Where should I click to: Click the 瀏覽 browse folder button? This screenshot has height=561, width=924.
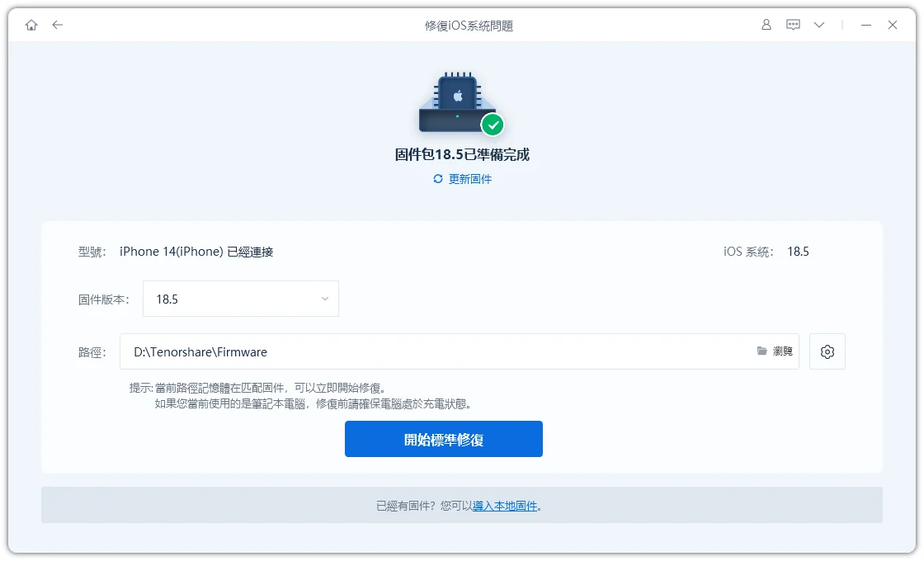click(x=775, y=351)
